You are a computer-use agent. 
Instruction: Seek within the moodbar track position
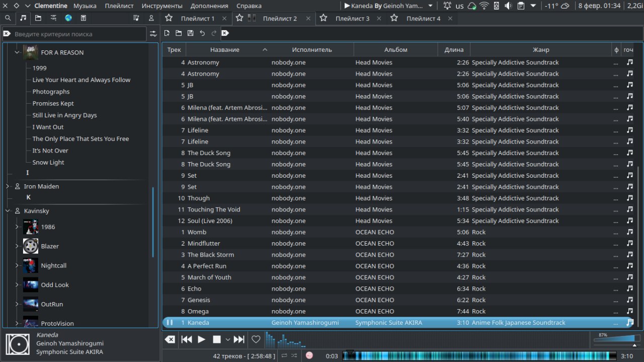click(x=480, y=355)
